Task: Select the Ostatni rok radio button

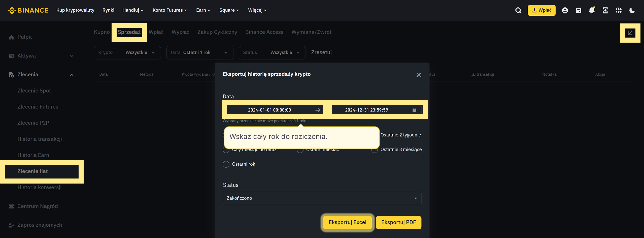Action: (x=226, y=164)
